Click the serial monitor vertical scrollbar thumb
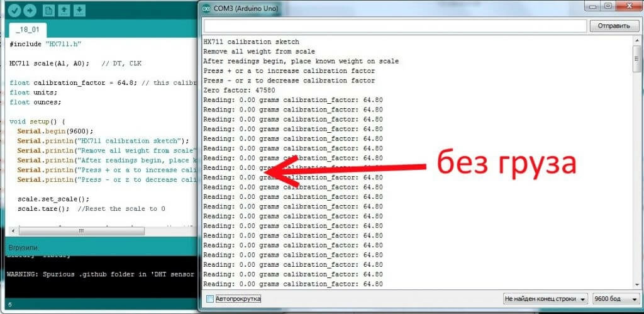This screenshot has height=314, width=644. point(636,58)
